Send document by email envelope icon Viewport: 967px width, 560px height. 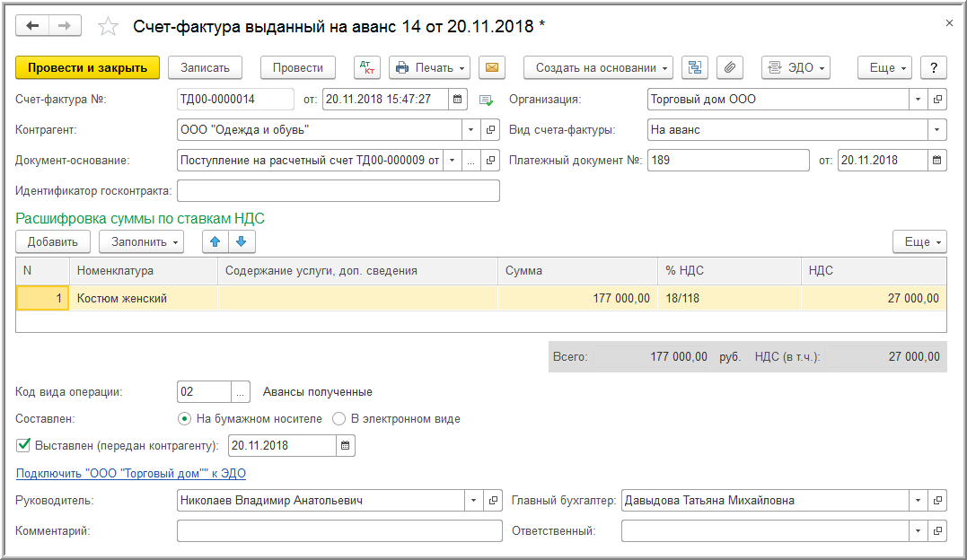491,68
